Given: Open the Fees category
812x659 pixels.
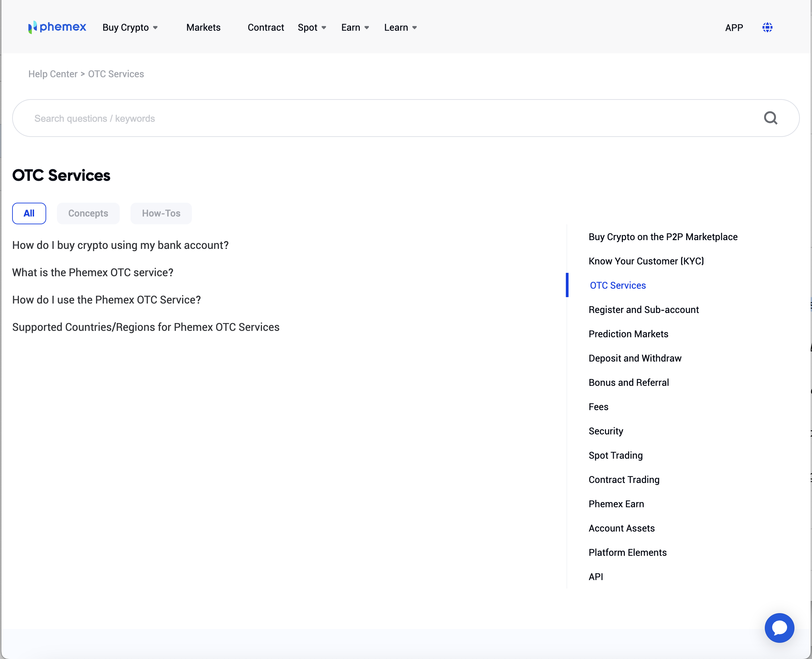Looking at the screenshot, I should [598, 407].
